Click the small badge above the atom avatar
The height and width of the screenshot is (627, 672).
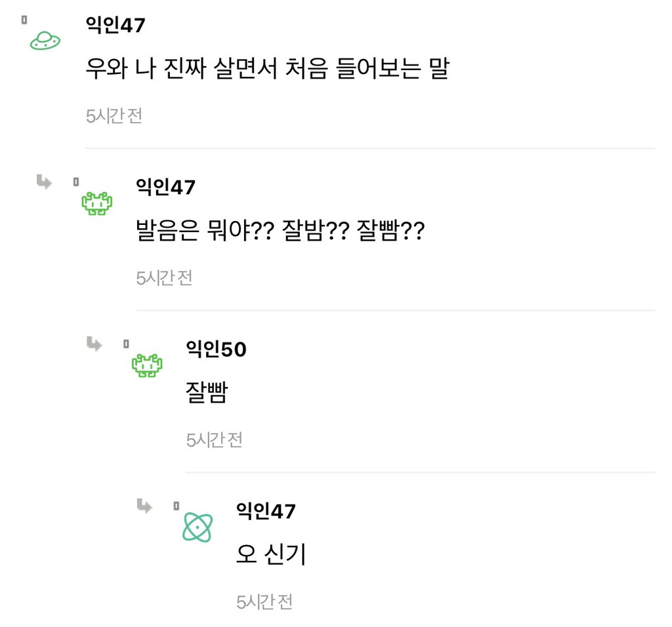176,506
